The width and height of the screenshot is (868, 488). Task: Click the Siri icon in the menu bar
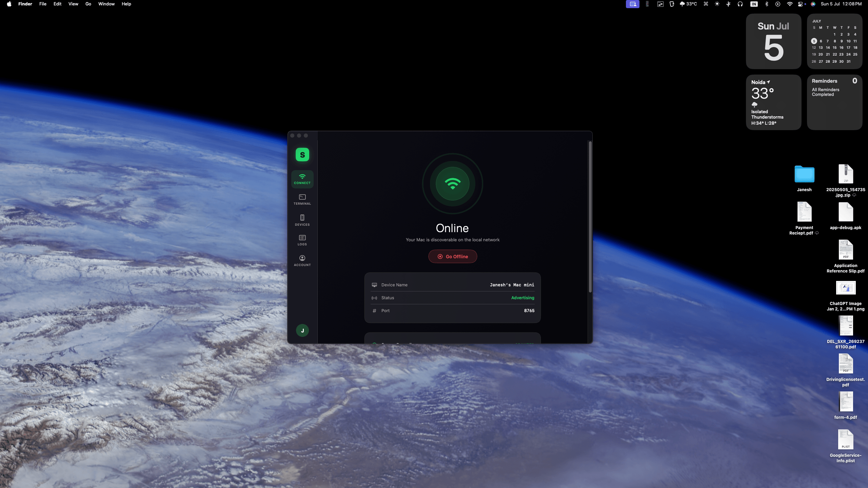pyautogui.click(x=813, y=4)
